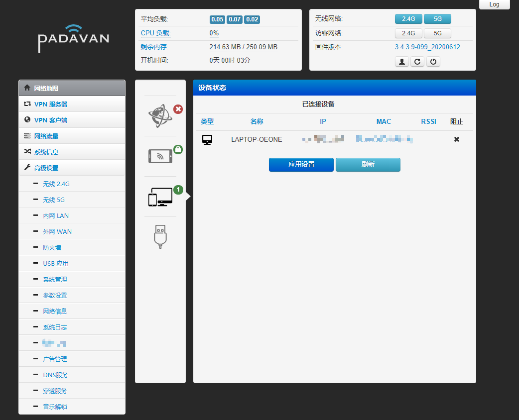This screenshot has height=420, width=519.
Task: Open 外网 WAN settings
Action: (x=72, y=231)
